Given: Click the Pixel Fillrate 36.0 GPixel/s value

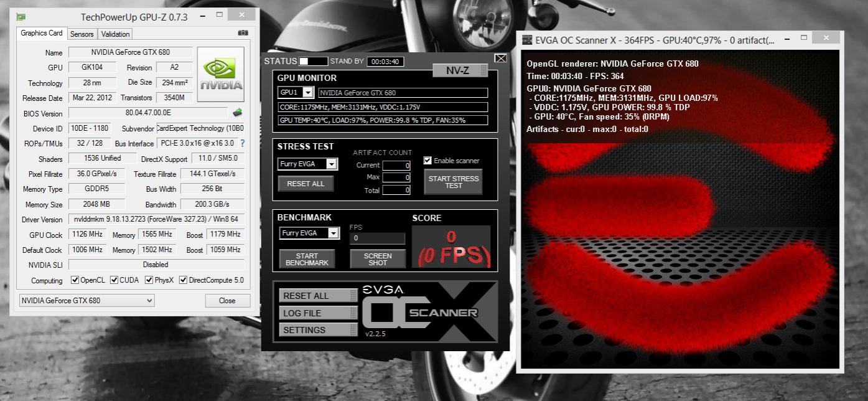Looking at the screenshot, I should coord(96,174).
